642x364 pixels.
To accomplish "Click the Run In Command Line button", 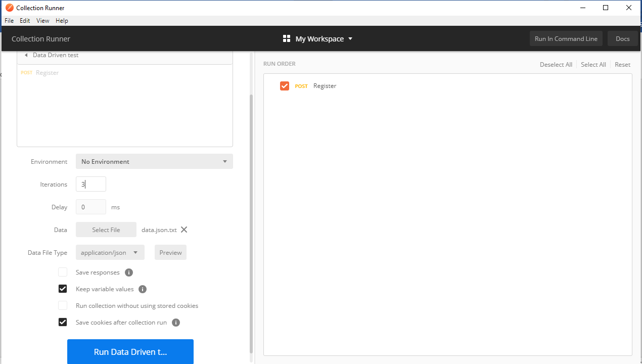I will (566, 38).
